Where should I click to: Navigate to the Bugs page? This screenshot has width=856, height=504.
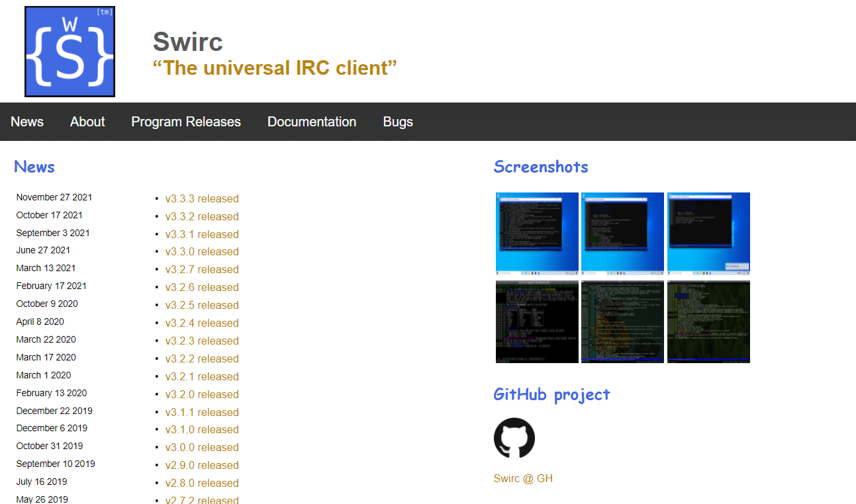click(x=398, y=122)
